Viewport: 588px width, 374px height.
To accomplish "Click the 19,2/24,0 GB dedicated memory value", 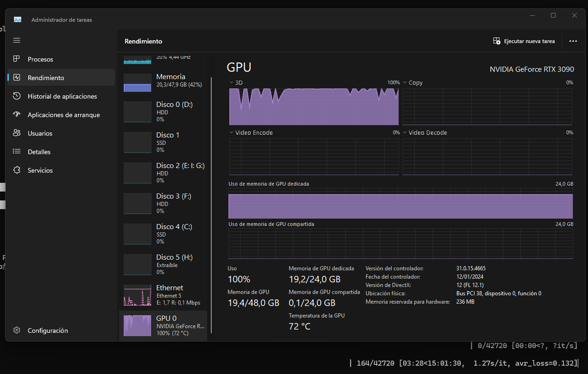I will point(315,280).
